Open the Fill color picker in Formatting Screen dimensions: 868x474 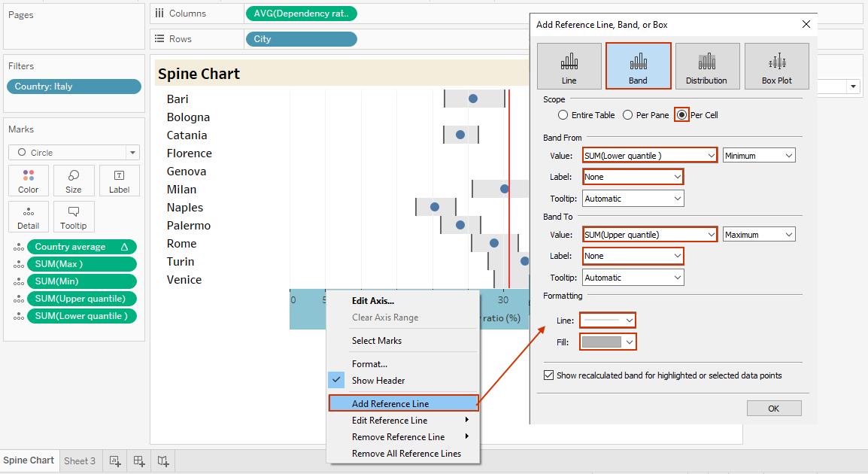click(607, 342)
